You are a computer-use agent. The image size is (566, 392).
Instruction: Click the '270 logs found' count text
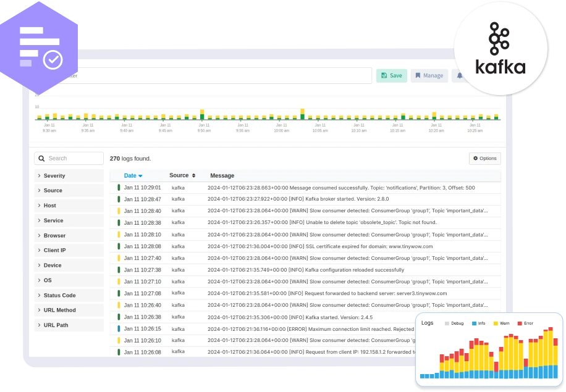[x=130, y=158]
